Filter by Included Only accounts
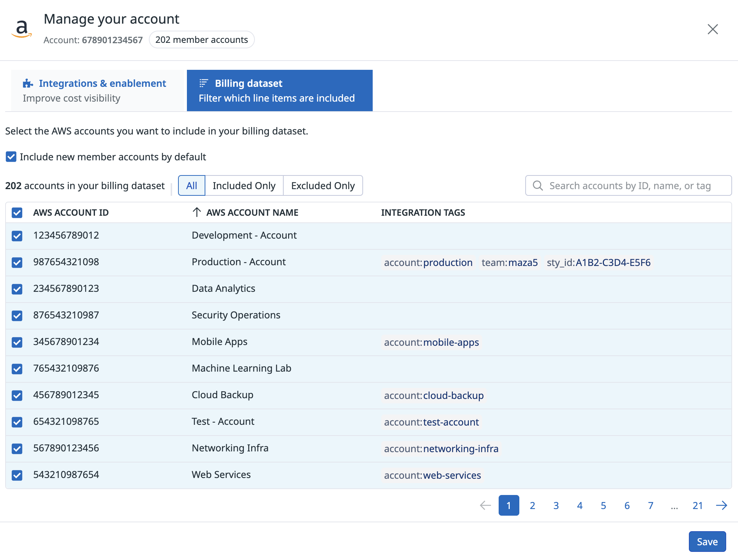Screen dimensions: 738x560 (244, 185)
